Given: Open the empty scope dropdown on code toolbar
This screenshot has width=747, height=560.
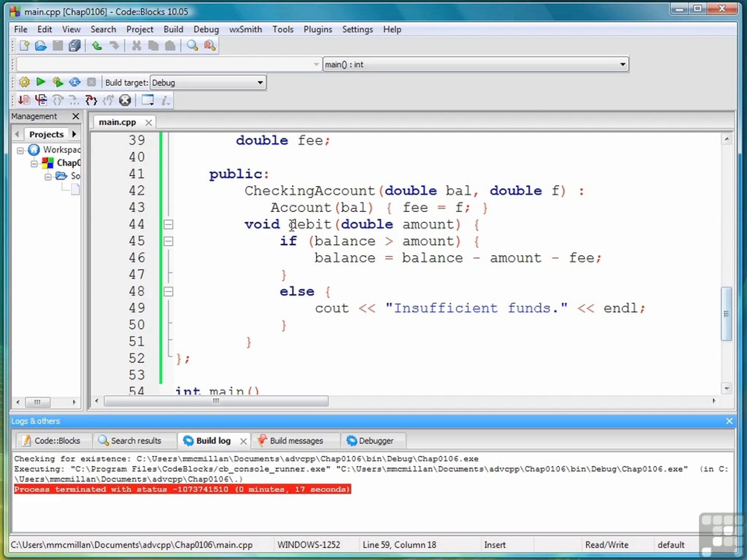Looking at the screenshot, I should tap(169, 64).
